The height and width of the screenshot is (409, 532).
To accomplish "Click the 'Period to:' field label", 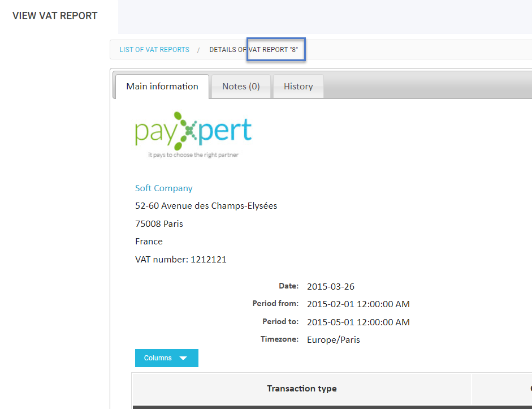I will coord(280,321).
